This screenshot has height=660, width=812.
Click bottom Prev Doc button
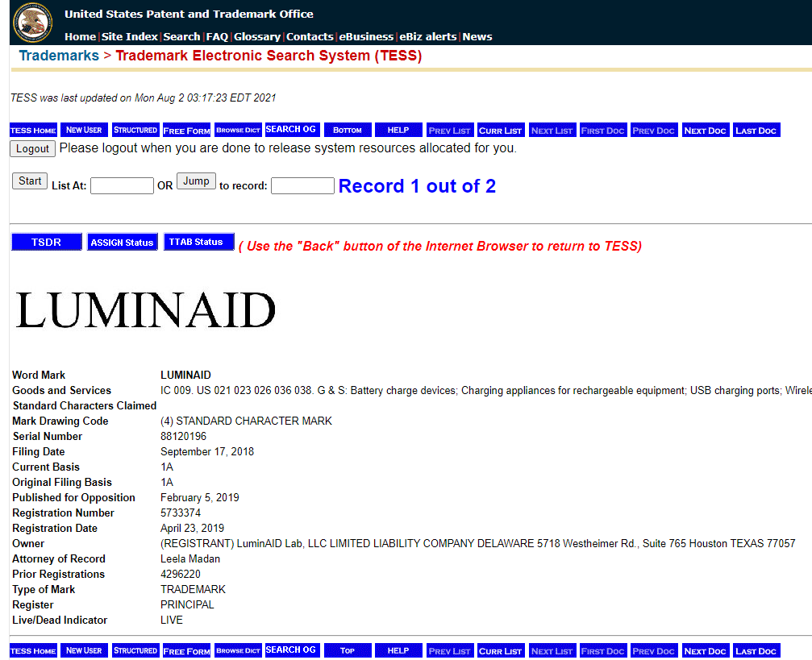(654, 650)
